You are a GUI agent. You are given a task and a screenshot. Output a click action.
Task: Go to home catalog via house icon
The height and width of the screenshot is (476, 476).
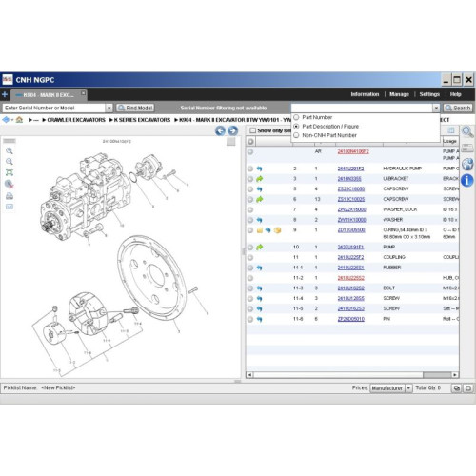pyautogui.click(x=19, y=120)
